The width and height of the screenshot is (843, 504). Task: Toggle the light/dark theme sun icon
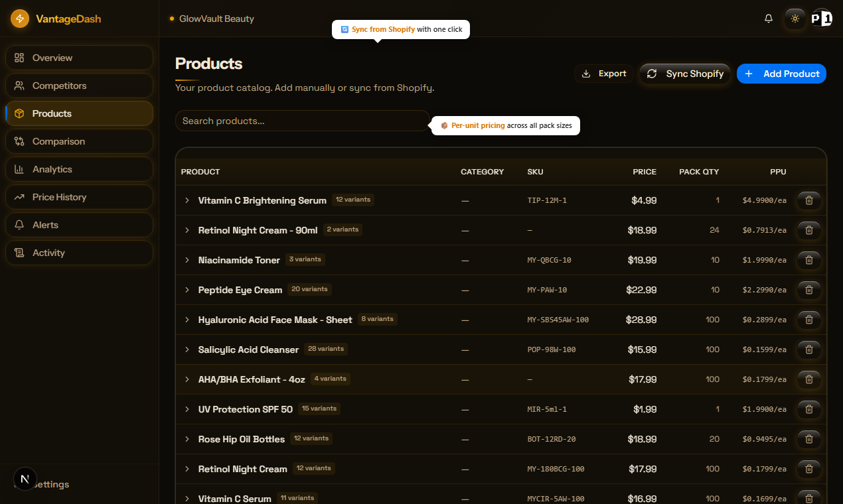pyautogui.click(x=795, y=19)
